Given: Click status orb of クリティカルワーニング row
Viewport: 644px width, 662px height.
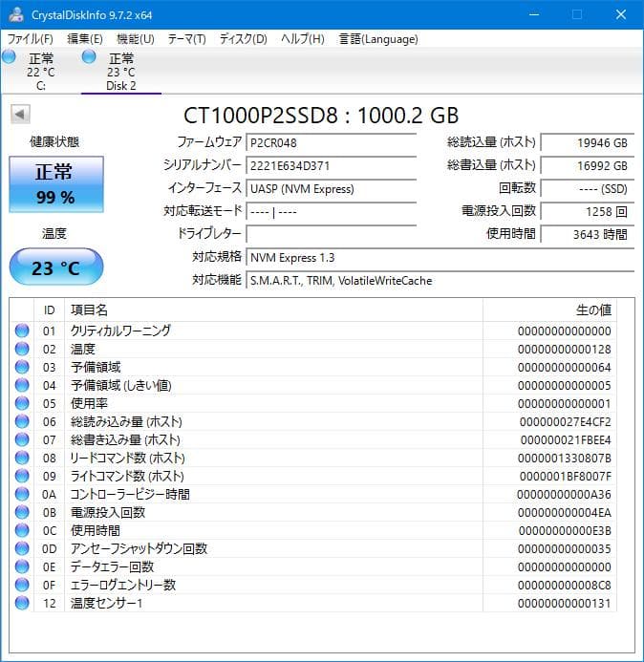Looking at the screenshot, I should [22, 331].
